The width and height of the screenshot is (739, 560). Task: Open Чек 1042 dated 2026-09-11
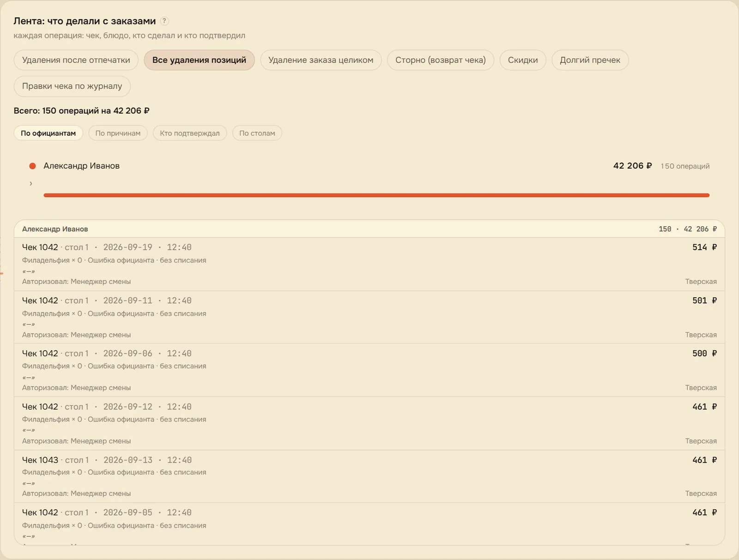pyautogui.click(x=369, y=317)
